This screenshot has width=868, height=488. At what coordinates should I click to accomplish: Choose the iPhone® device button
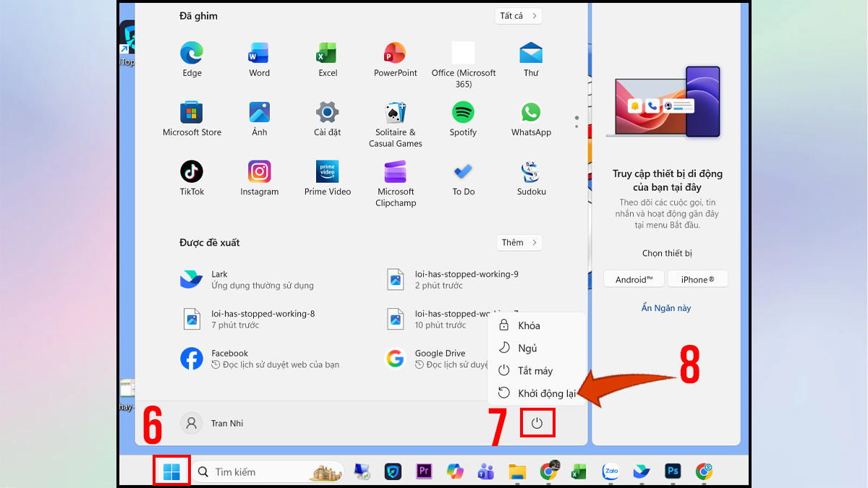(x=697, y=280)
